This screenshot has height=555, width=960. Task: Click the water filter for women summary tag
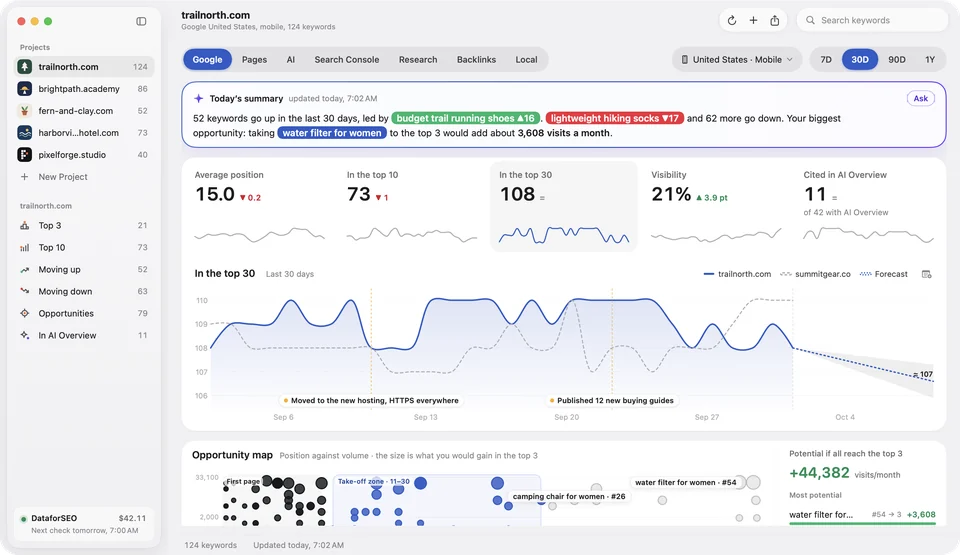332,133
